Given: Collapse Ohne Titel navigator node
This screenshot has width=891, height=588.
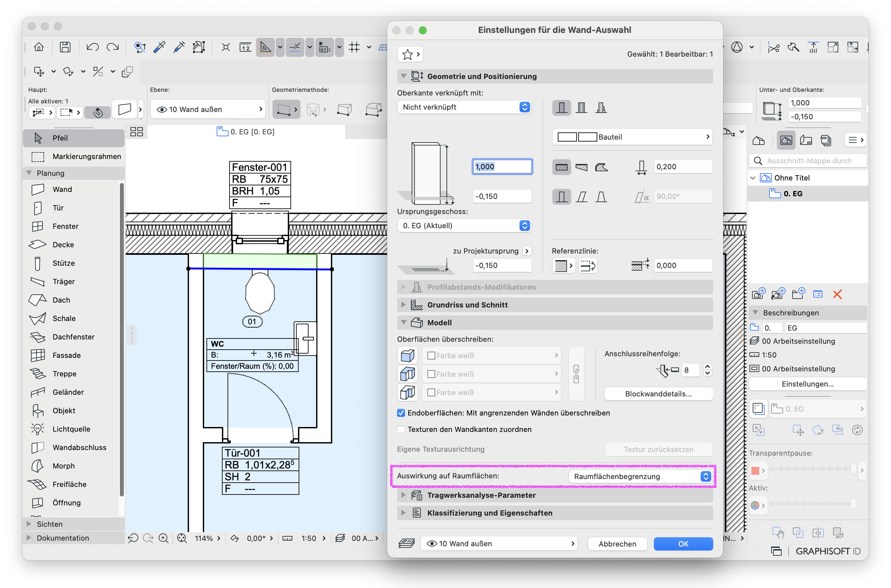Looking at the screenshot, I should tap(752, 178).
